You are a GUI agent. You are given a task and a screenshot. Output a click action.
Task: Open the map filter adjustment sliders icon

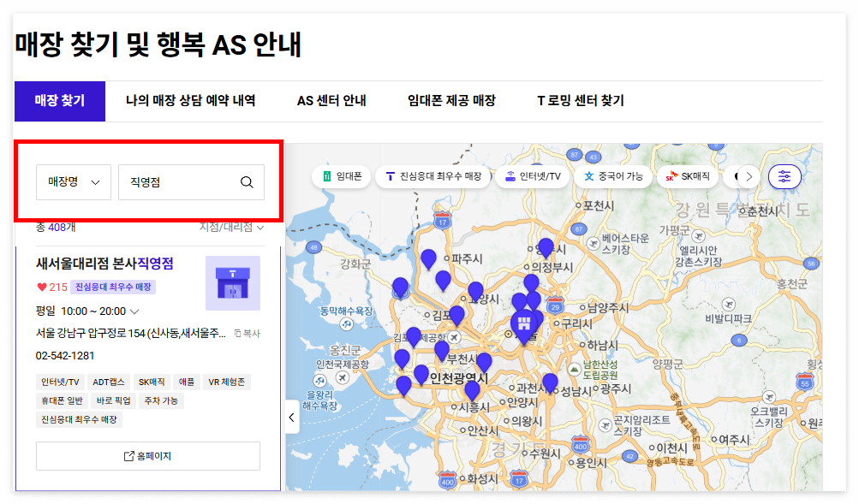click(x=784, y=176)
